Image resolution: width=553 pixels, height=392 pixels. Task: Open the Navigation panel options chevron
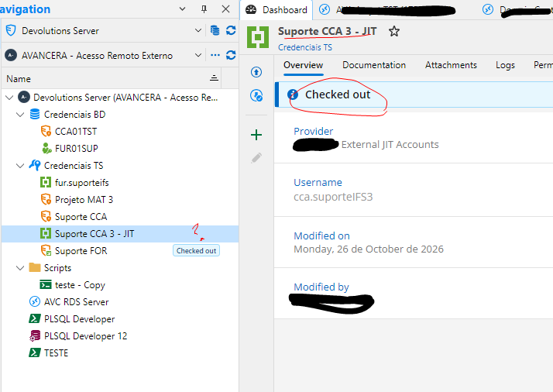coord(182,9)
